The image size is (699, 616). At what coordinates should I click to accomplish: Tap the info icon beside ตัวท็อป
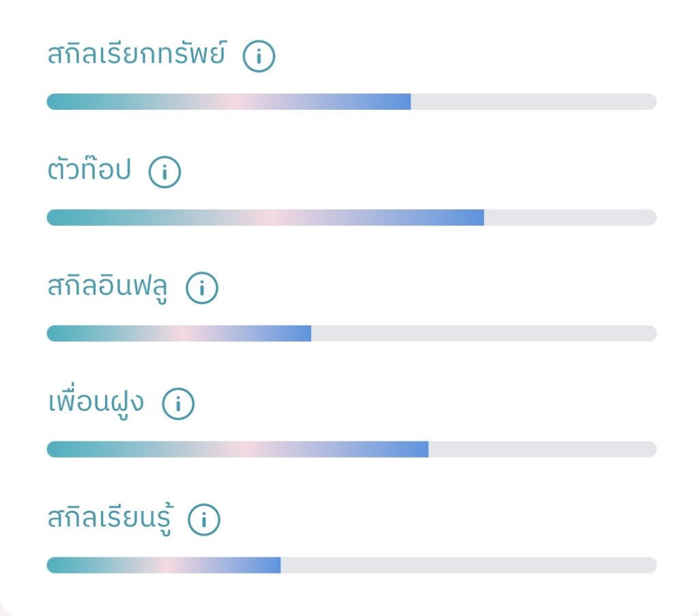165,173
